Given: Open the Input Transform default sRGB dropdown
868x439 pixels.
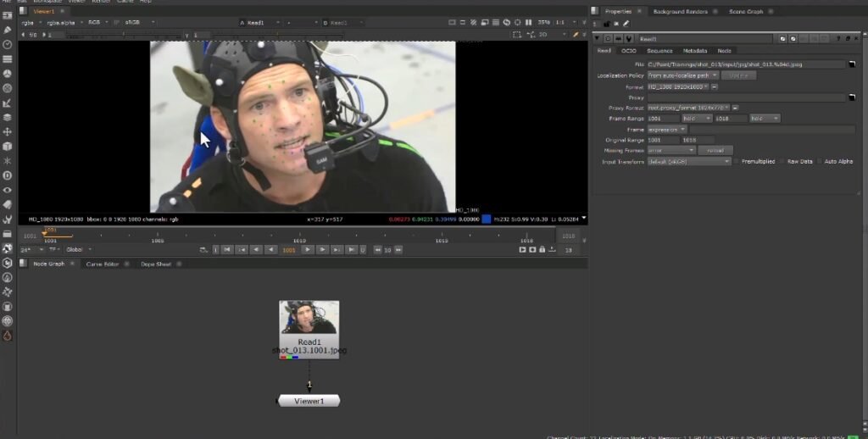Looking at the screenshot, I should 689,162.
